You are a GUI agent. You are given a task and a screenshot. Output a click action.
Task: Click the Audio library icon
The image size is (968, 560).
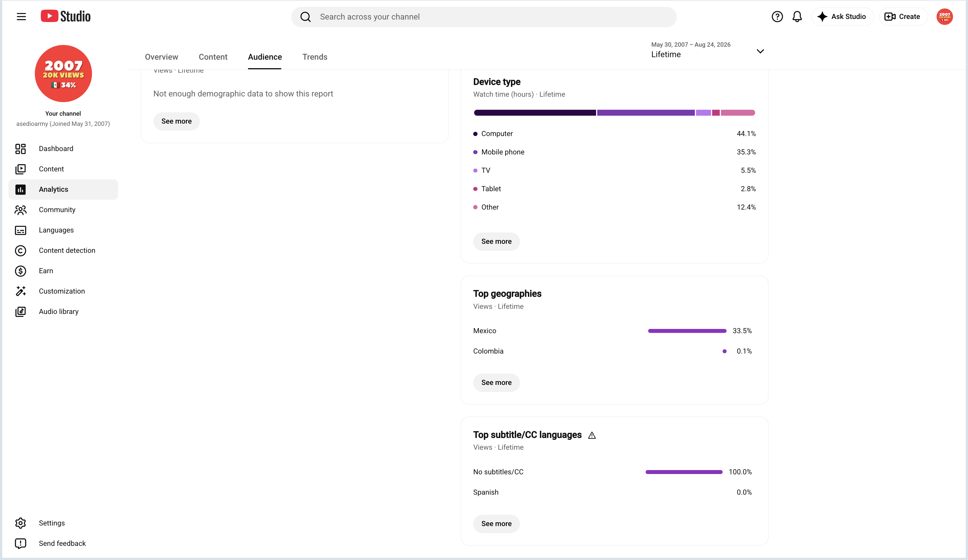point(20,312)
